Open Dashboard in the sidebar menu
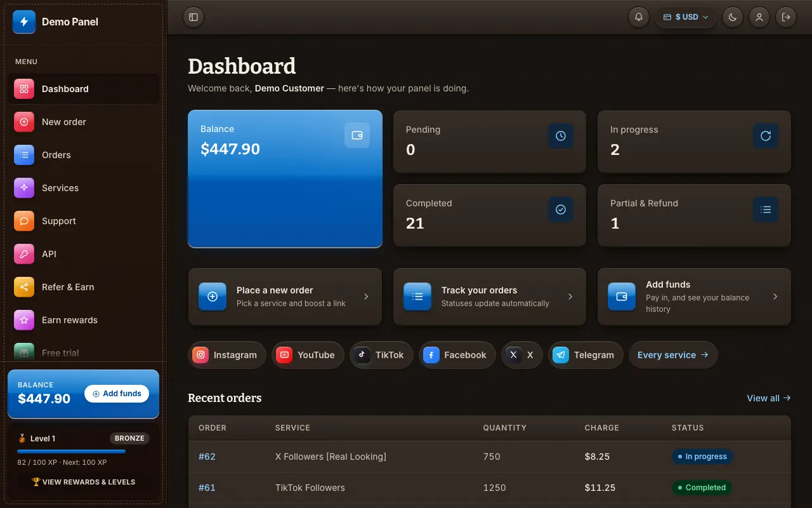 83,89
